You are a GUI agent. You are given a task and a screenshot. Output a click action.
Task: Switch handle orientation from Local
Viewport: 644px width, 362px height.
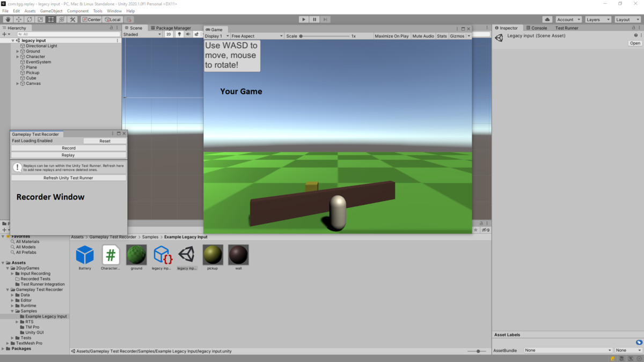[x=113, y=19]
